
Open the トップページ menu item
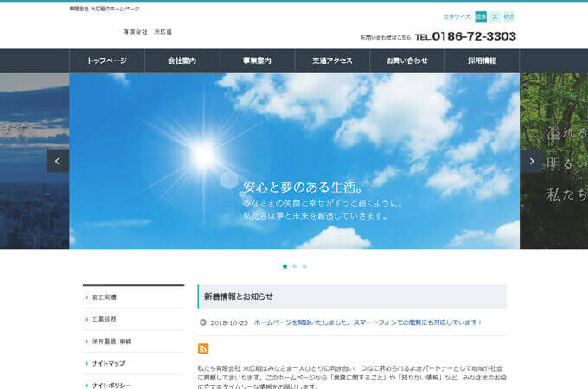coord(106,61)
